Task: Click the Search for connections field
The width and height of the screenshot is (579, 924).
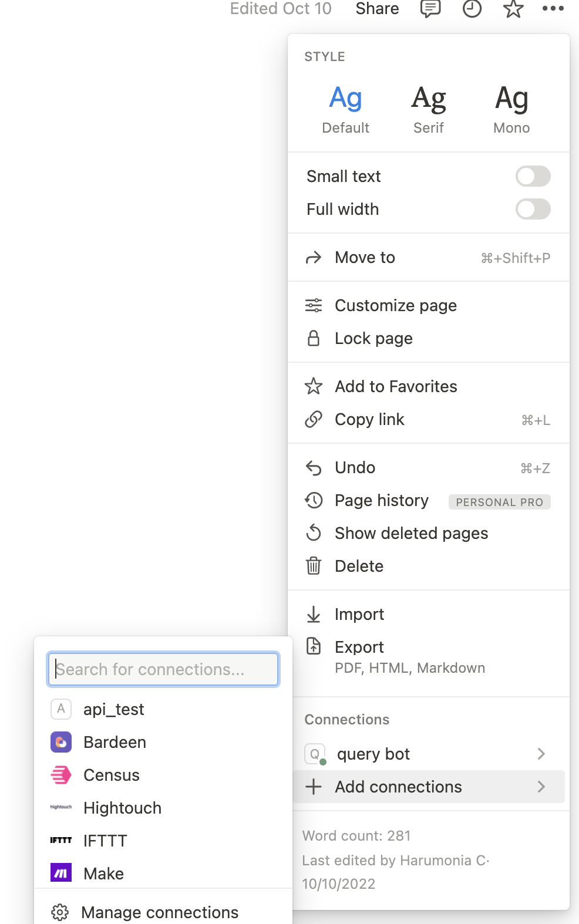Action: (x=163, y=669)
